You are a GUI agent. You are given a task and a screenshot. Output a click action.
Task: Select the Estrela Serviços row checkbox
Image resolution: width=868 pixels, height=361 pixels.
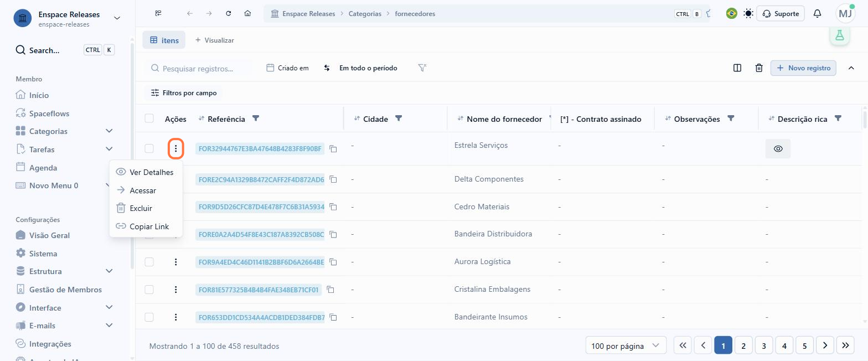coord(149,148)
